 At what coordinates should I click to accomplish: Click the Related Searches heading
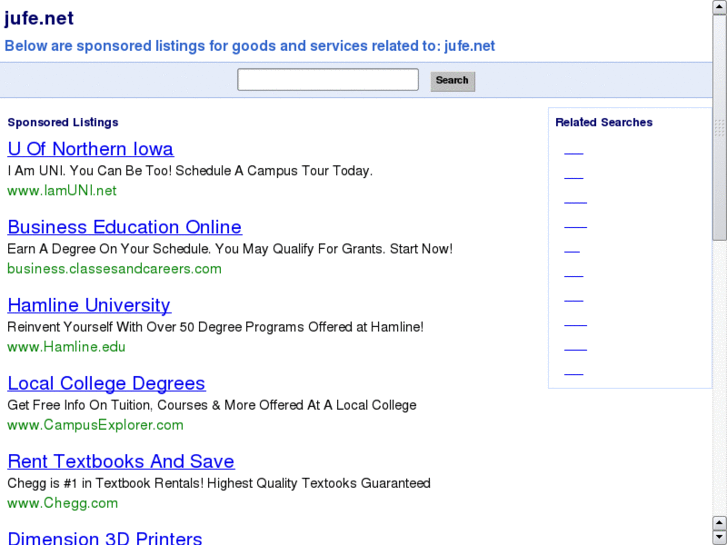[604, 122]
